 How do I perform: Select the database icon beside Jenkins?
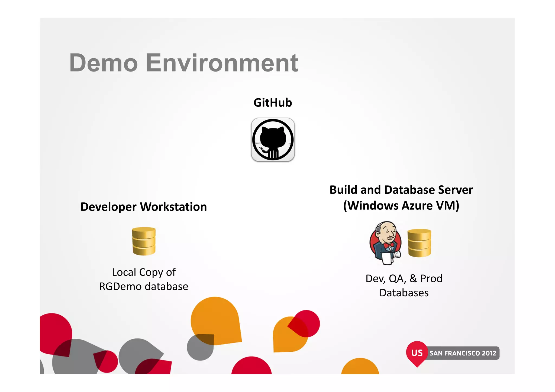[419, 243]
